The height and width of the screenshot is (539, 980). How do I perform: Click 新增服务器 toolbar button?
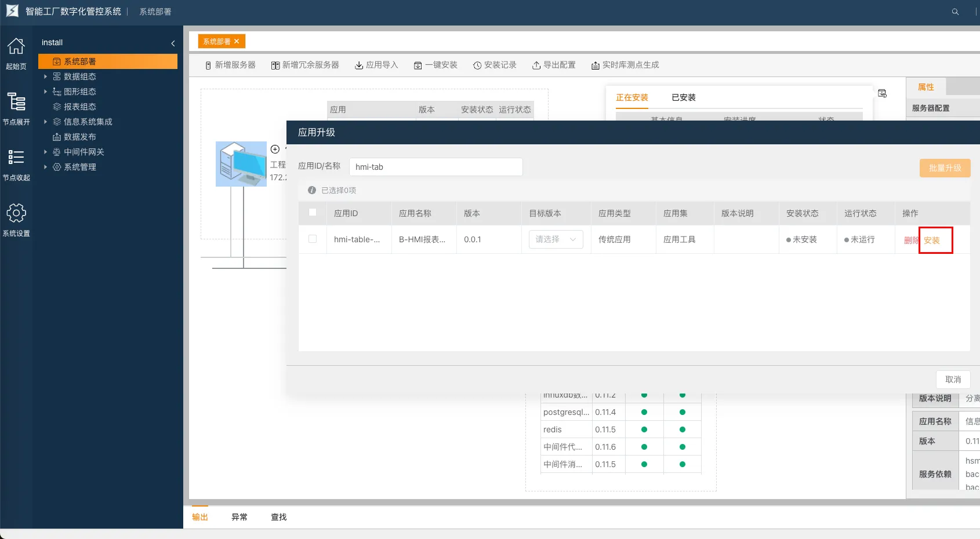[230, 65]
